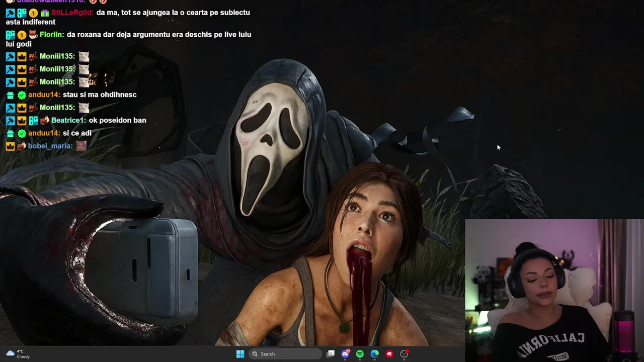Click the gift badge on "si ce adi" row
644x362 pixels.
pos(10,134)
